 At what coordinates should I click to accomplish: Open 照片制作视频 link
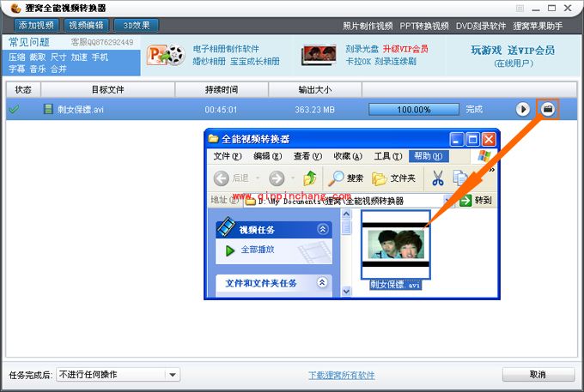(x=368, y=26)
